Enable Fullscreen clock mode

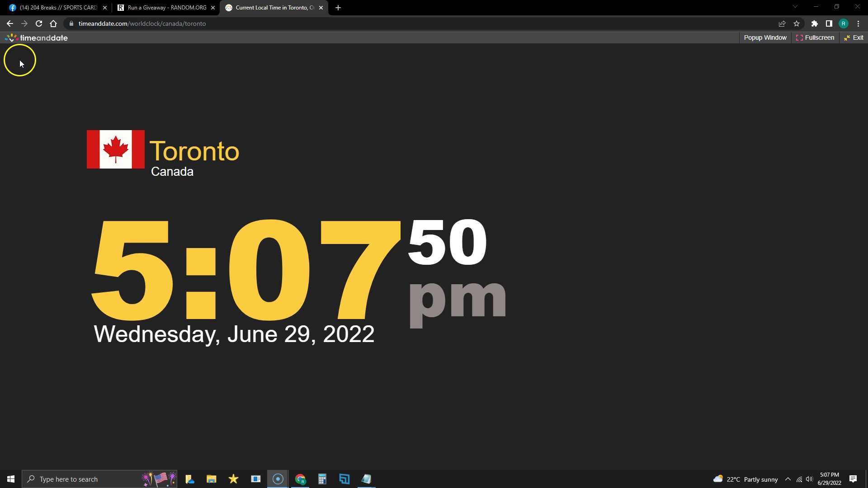click(x=815, y=38)
